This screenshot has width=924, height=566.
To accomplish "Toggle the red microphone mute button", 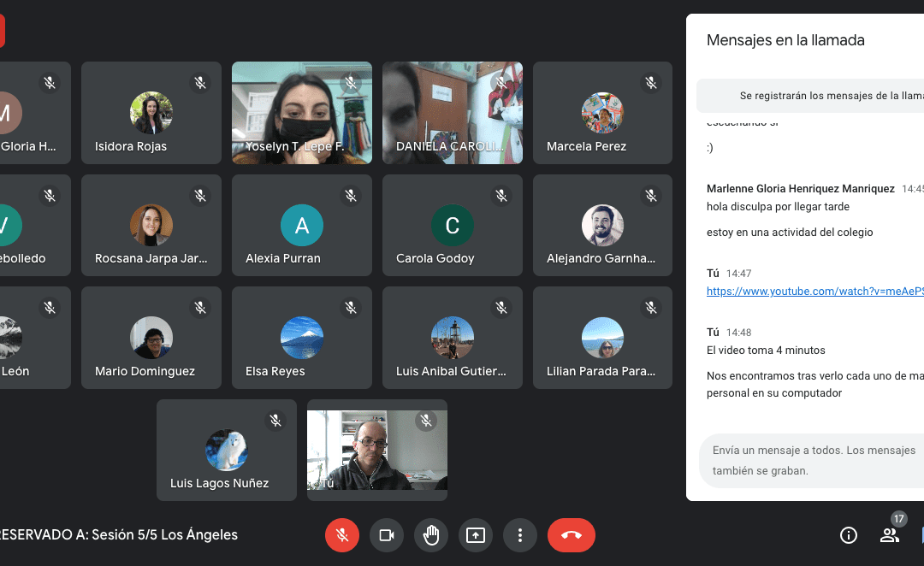I will [x=341, y=534].
